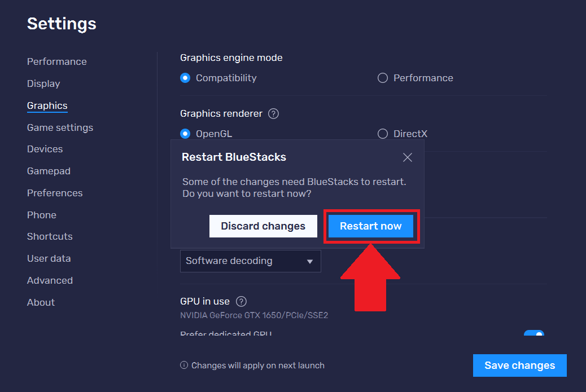
Task: Switch graphics engine mode to Performance
Action: [x=382, y=78]
